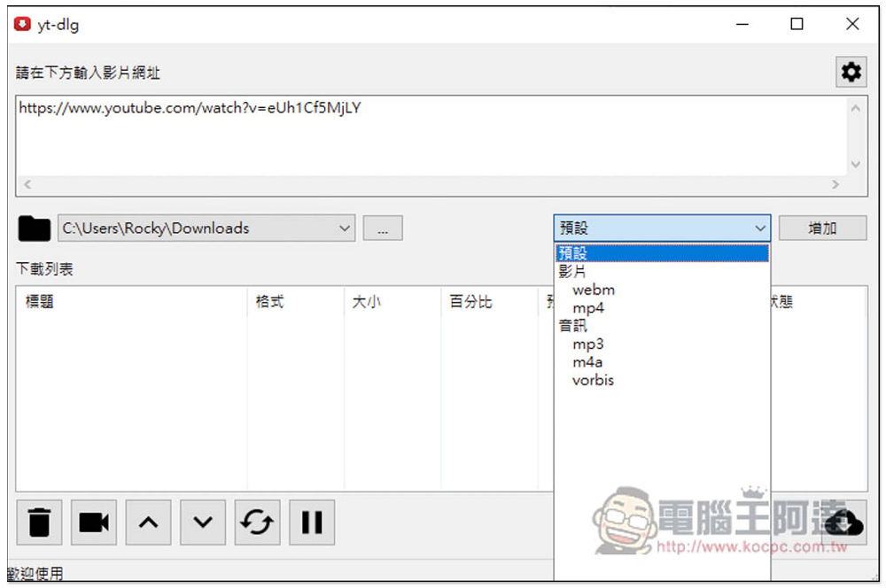
Task: Select m4a from the dropdown list
Action: click(587, 362)
